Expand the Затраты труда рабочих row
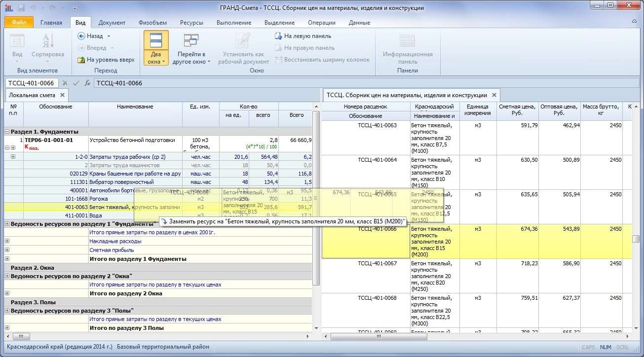This screenshot has width=644, height=357. [x=13, y=157]
